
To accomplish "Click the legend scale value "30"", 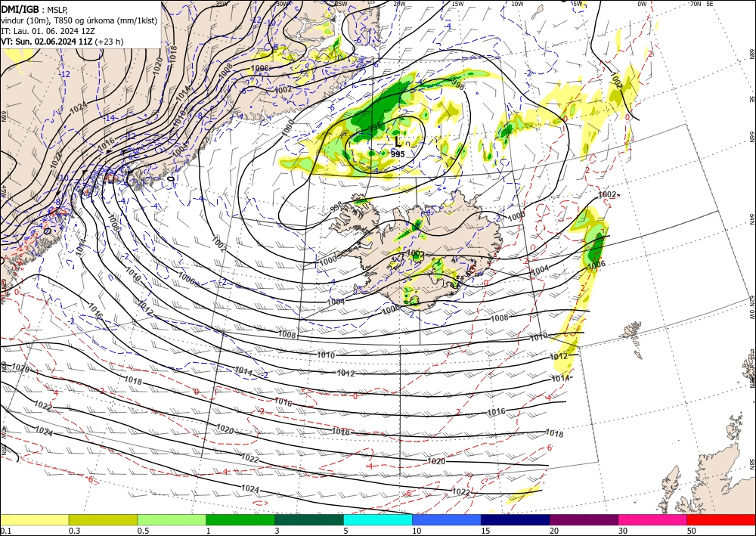I will [x=623, y=531].
